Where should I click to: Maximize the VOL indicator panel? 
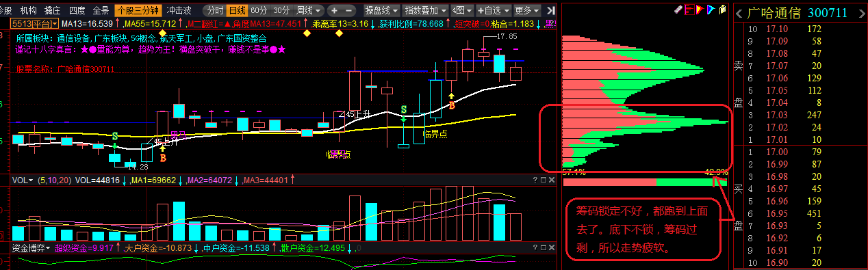coord(543,180)
